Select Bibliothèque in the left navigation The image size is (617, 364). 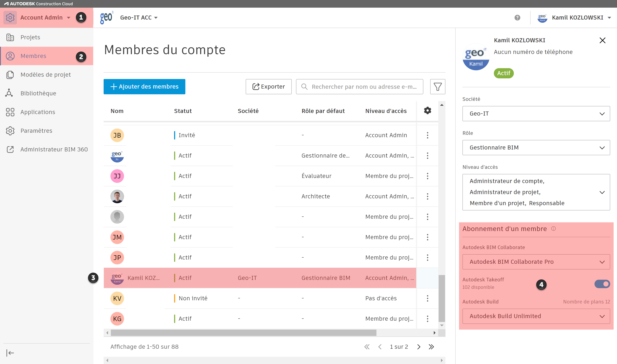click(x=38, y=93)
